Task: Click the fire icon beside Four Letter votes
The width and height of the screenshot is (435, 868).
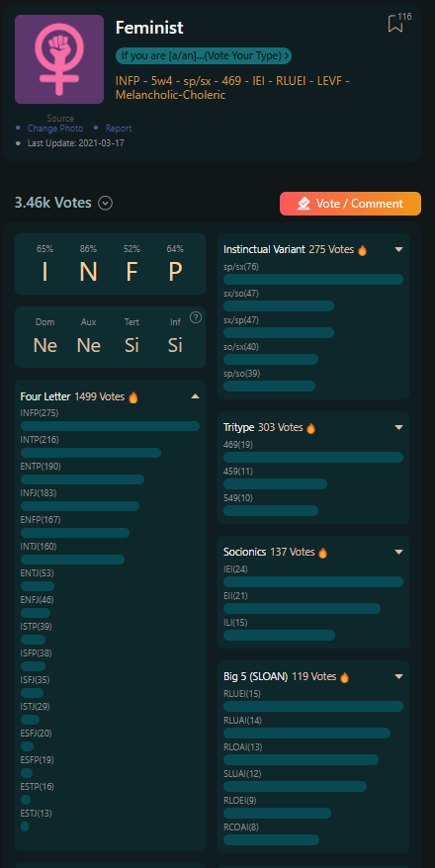Action: click(x=133, y=396)
